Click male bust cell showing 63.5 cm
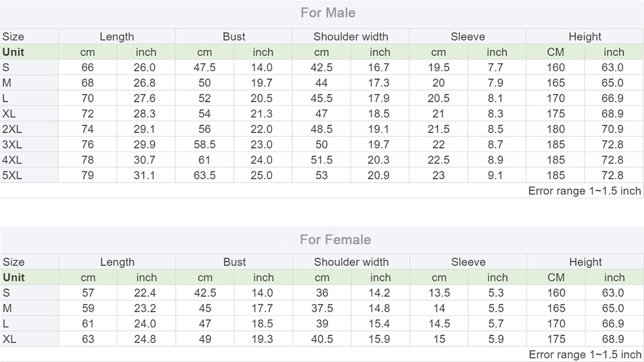This screenshot has width=644, height=362. [204, 175]
